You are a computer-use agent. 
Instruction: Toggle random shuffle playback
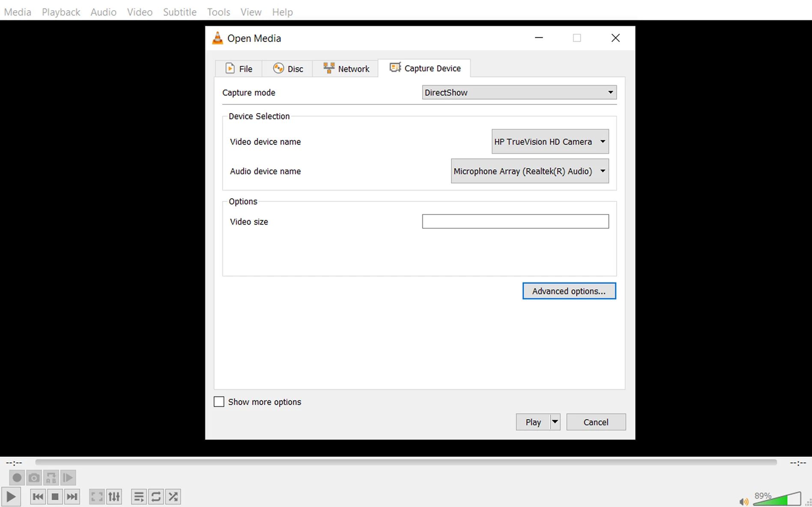(x=173, y=497)
